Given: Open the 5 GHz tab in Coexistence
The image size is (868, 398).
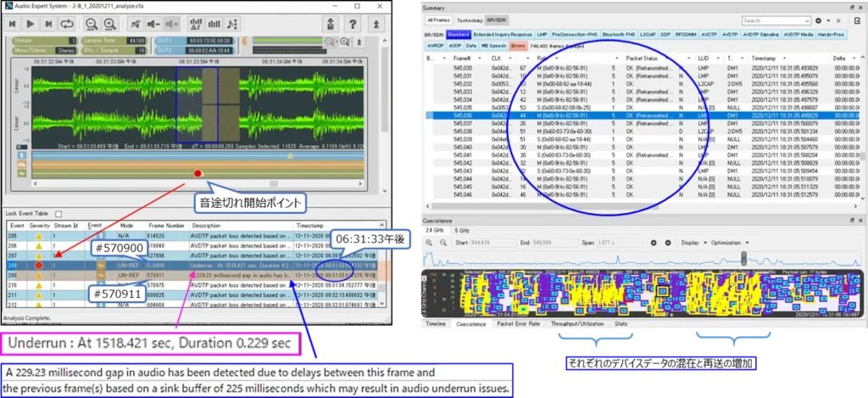Looking at the screenshot, I should pos(462,230).
